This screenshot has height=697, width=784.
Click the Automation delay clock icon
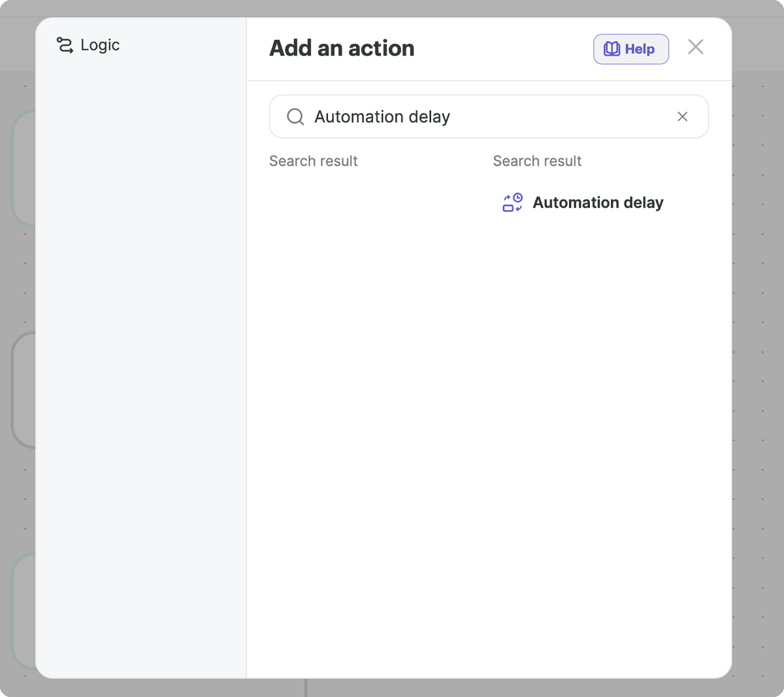point(512,203)
